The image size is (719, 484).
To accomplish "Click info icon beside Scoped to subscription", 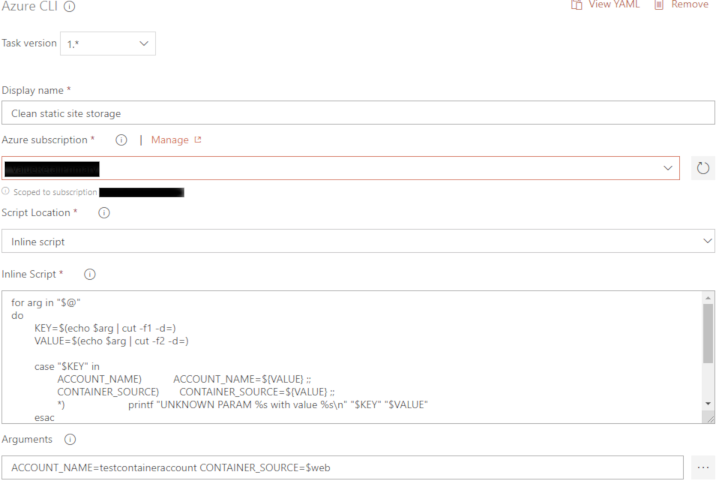I will (6, 191).
